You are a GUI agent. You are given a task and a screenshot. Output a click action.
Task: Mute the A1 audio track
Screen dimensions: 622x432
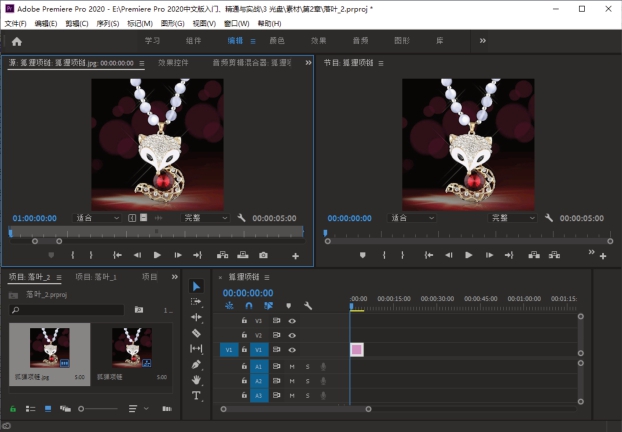pos(292,367)
